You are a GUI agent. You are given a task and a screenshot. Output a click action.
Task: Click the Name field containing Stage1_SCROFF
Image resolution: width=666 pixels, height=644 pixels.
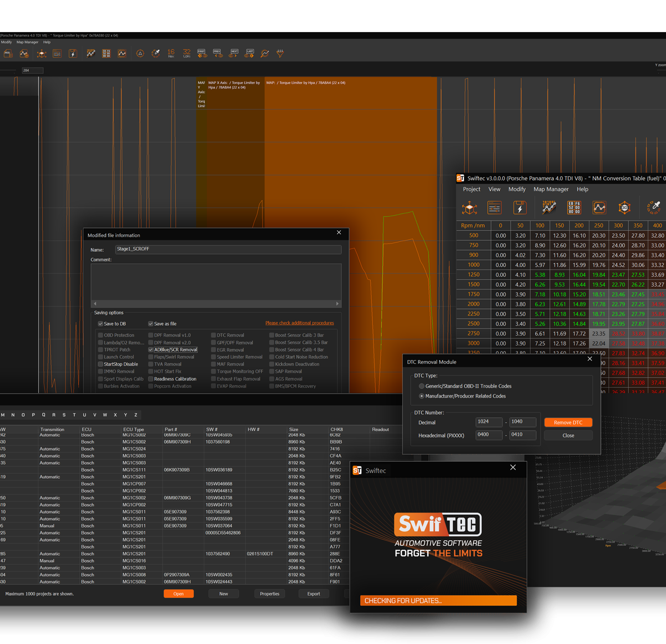click(228, 250)
